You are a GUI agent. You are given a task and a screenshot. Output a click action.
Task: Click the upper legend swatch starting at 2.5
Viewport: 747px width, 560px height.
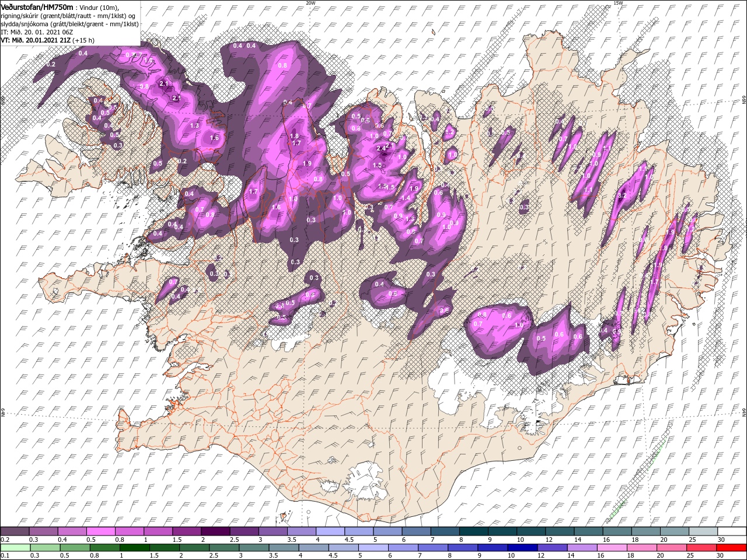(244, 531)
